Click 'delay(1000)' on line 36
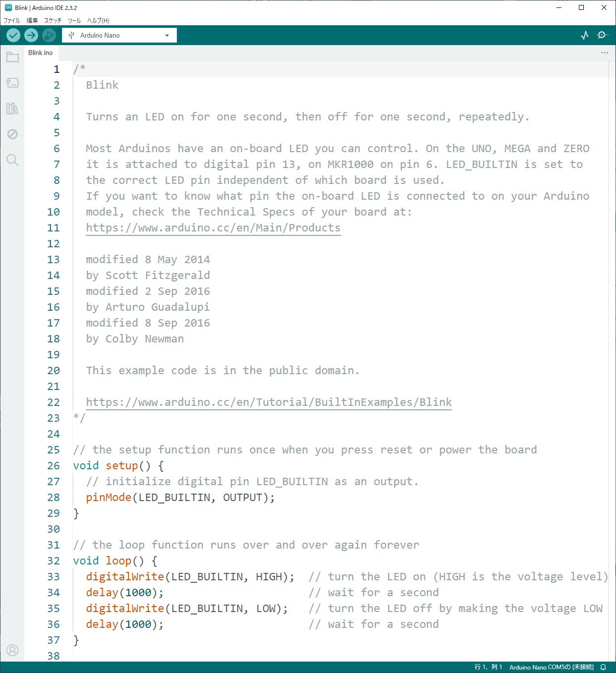 [x=121, y=624]
